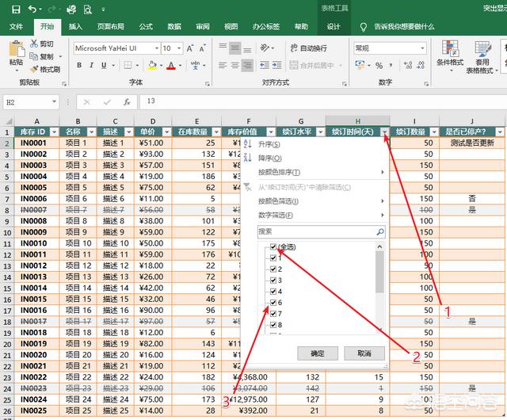Click the insert function fx icon

(127, 102)
